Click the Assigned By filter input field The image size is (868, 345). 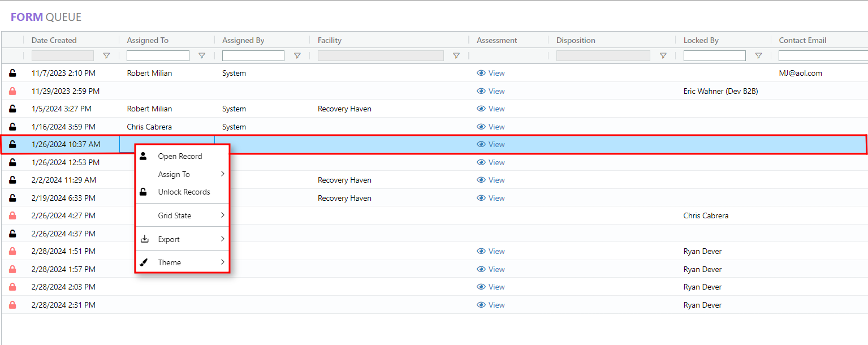click(x=253, y=55)
